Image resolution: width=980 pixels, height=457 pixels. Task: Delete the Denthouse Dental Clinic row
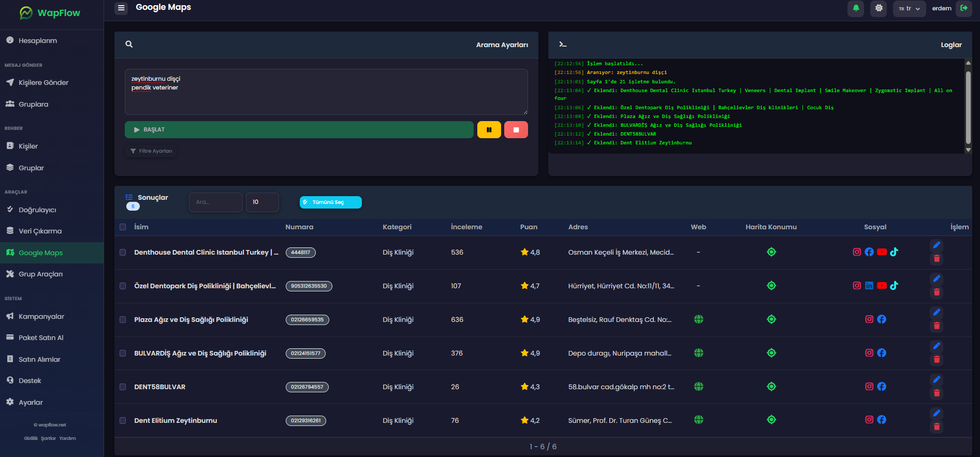pos(937,259)
